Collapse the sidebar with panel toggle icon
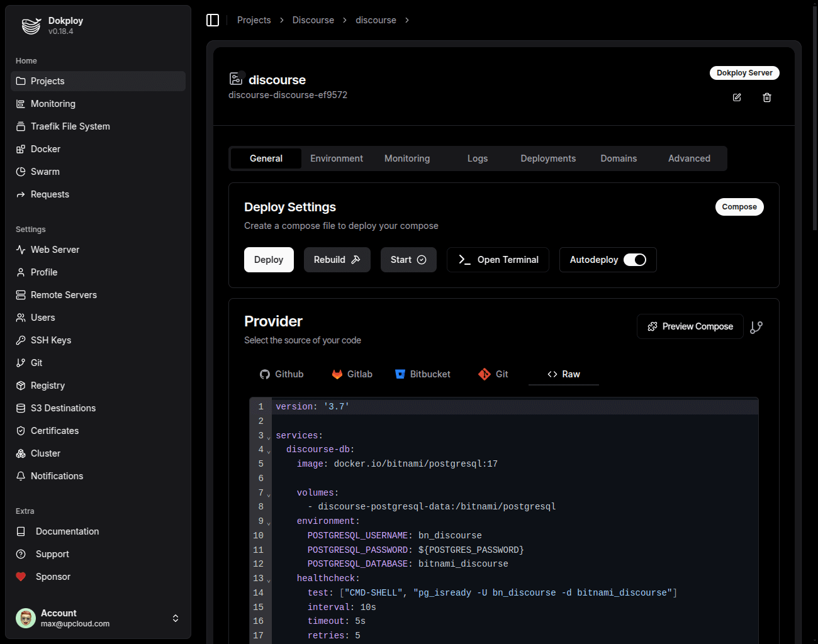Image resolution: width=818 pixels, height=644 pixels. coord(213,19)
